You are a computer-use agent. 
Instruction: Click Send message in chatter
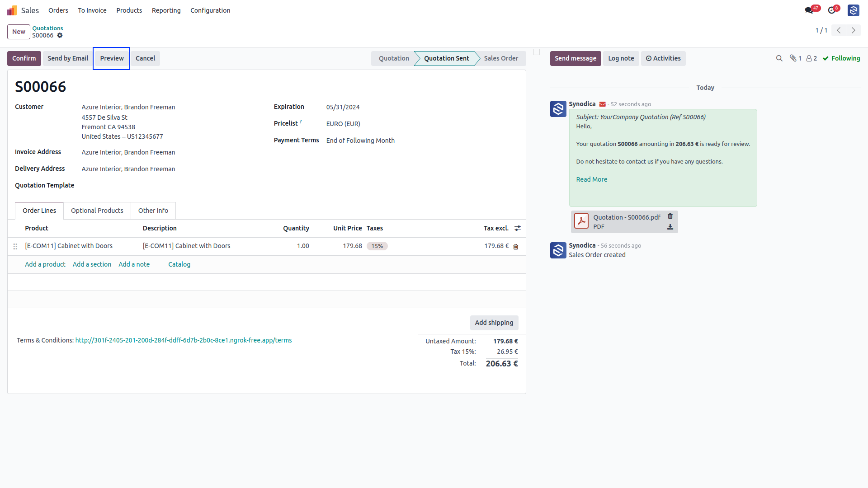point(576,58)
